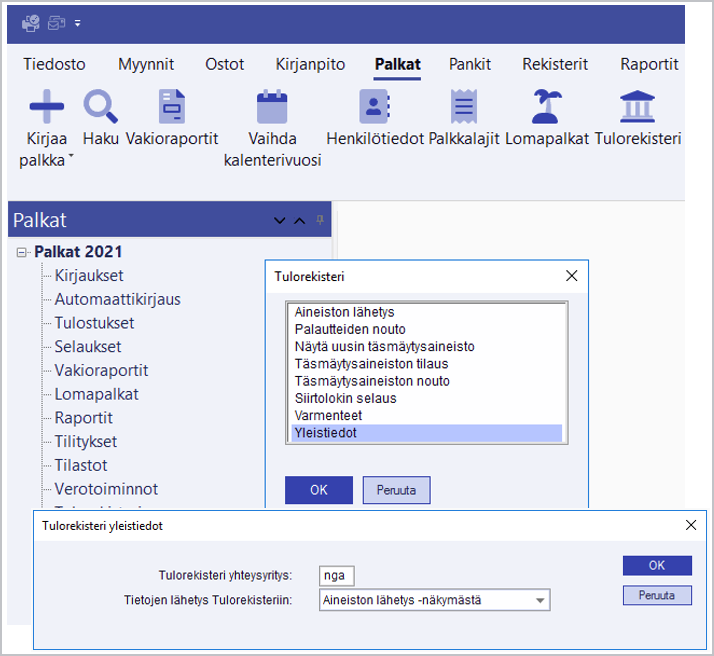Click the Palkat panel down chevron
This screenshot has height=656, width=714.
[280, 221]
